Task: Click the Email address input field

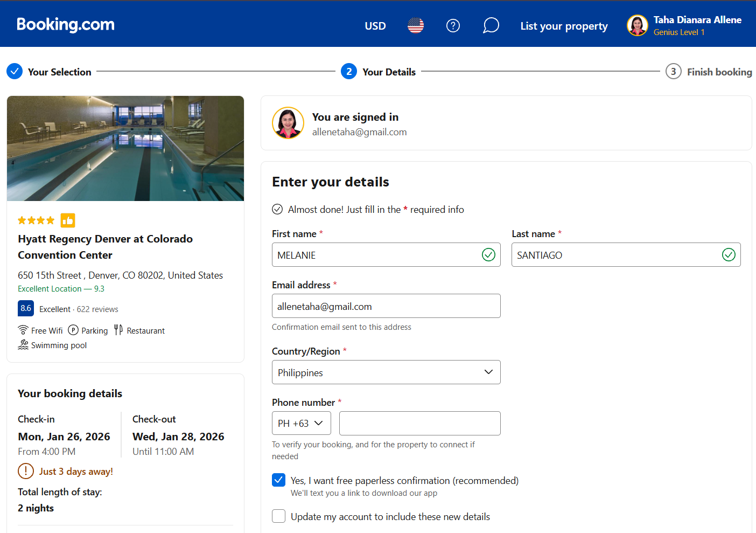Action: (386, 306)
